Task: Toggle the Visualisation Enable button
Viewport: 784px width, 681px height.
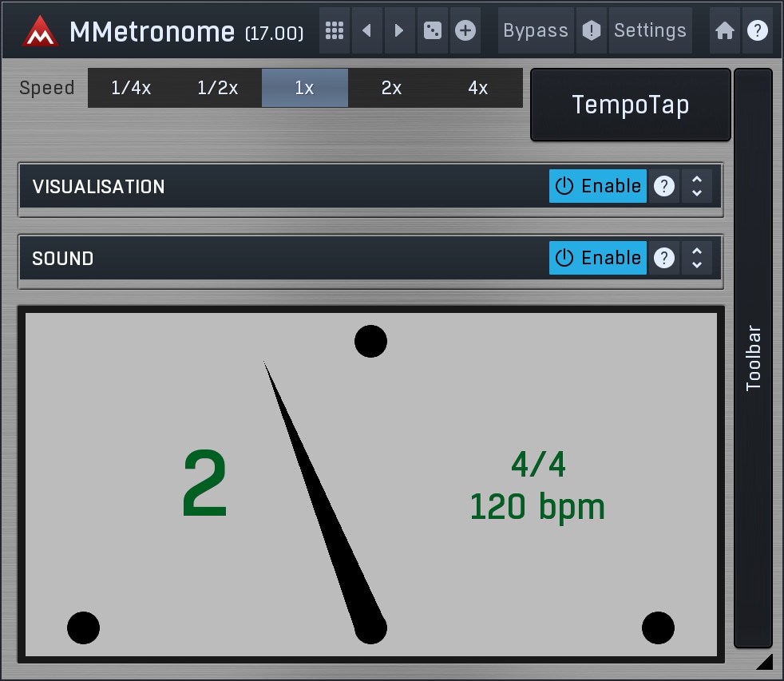Action: tap(598, 186)
